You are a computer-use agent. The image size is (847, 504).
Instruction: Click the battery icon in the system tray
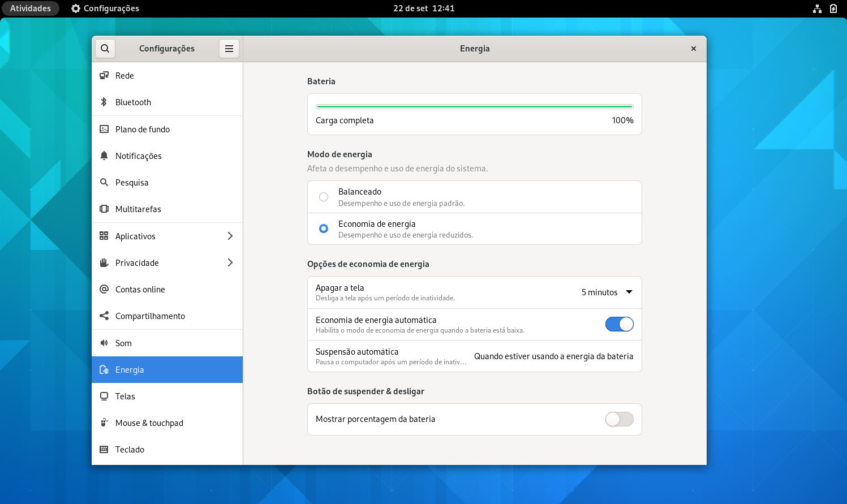(x=833, y=8)
